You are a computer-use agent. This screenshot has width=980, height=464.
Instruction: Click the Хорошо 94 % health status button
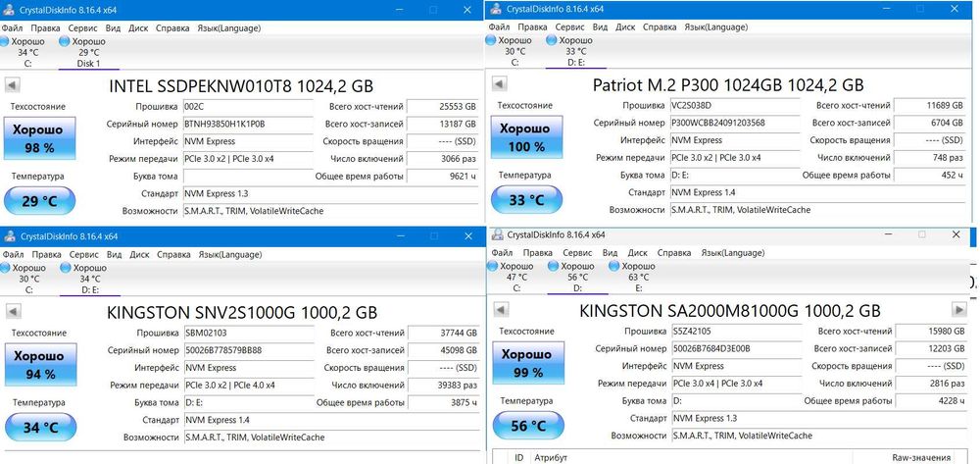tap(39, 365)
